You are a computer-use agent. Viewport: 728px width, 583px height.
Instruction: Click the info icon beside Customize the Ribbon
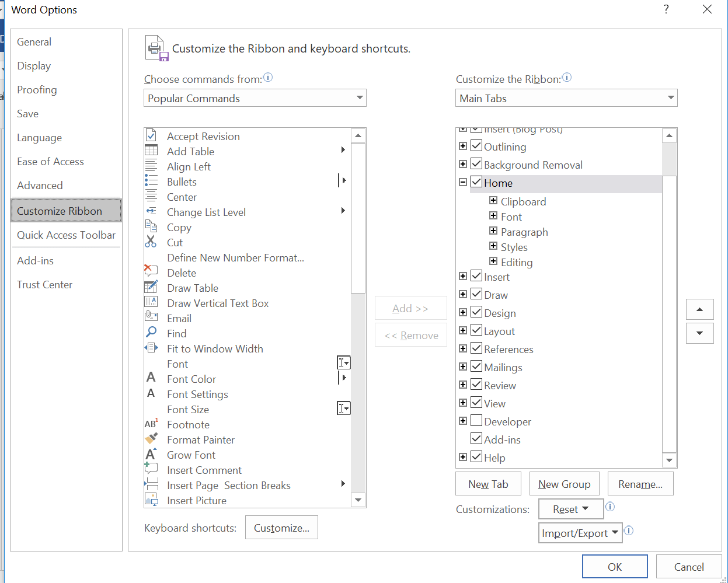tap(566, 76)
